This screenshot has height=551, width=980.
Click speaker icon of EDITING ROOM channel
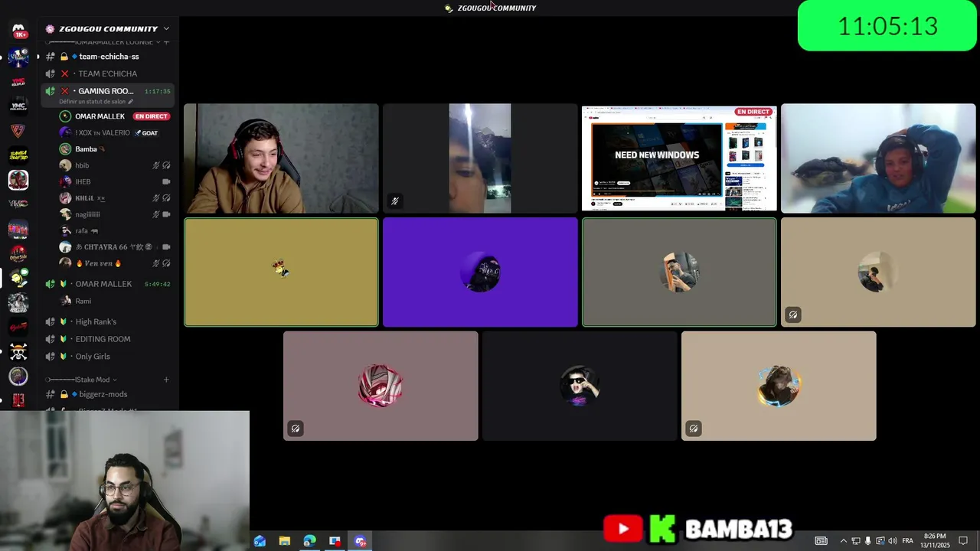coord(50,339)
